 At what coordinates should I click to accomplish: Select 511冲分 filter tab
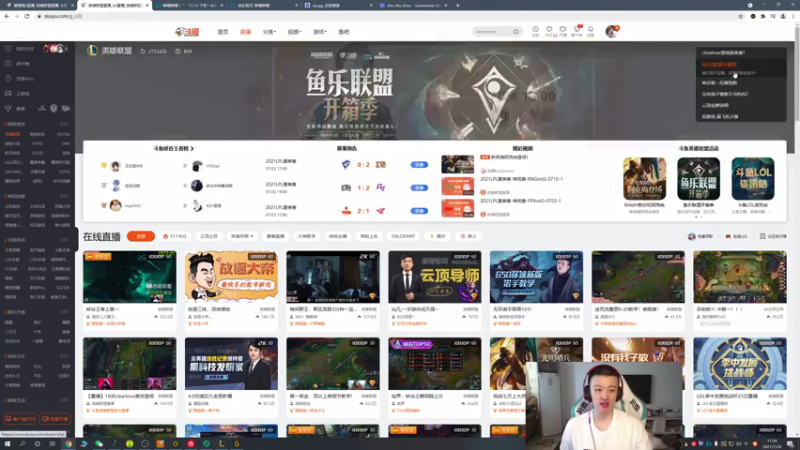point(175,236)
